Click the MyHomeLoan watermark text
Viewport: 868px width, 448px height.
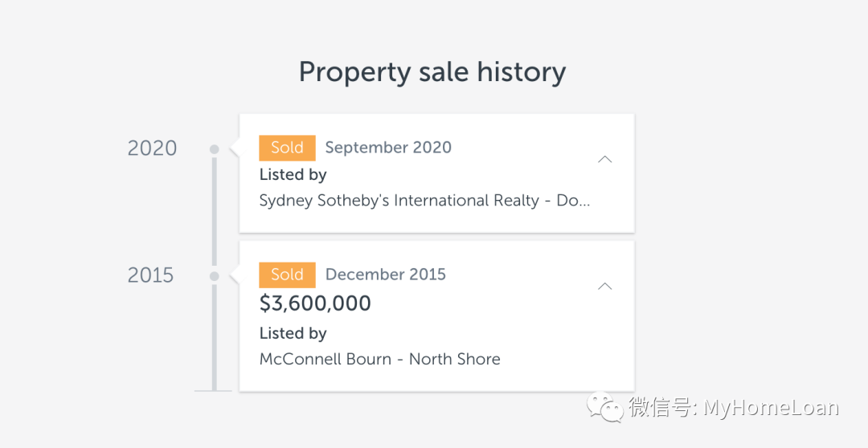(x=770, y=407)
